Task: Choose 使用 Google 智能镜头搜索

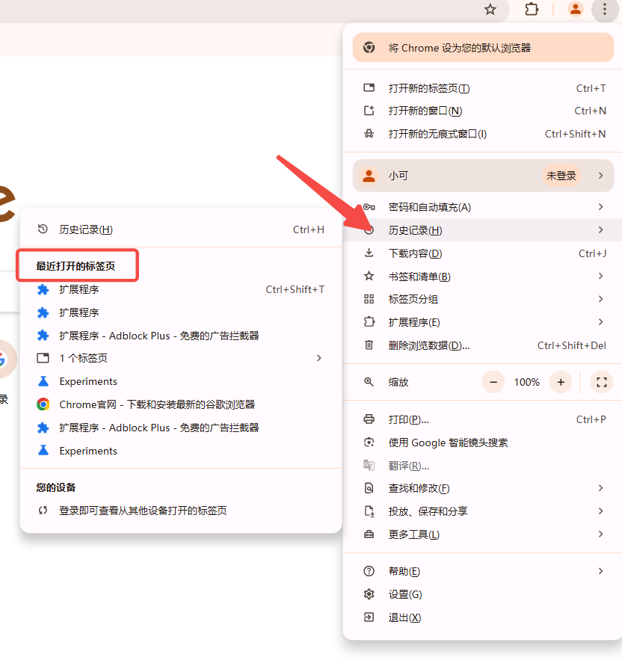Action: coord(483,443)
